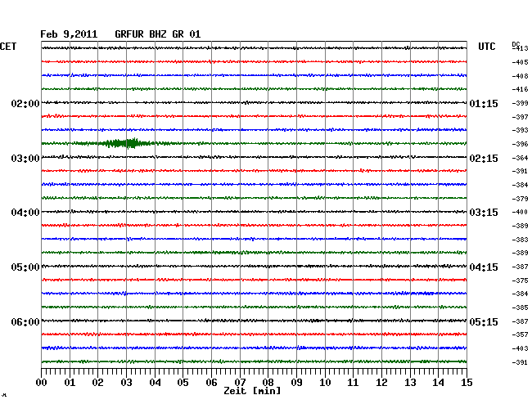Click the DC offset value -399
Viewport: 532px width, 404px height.
[x=520, y=103]
